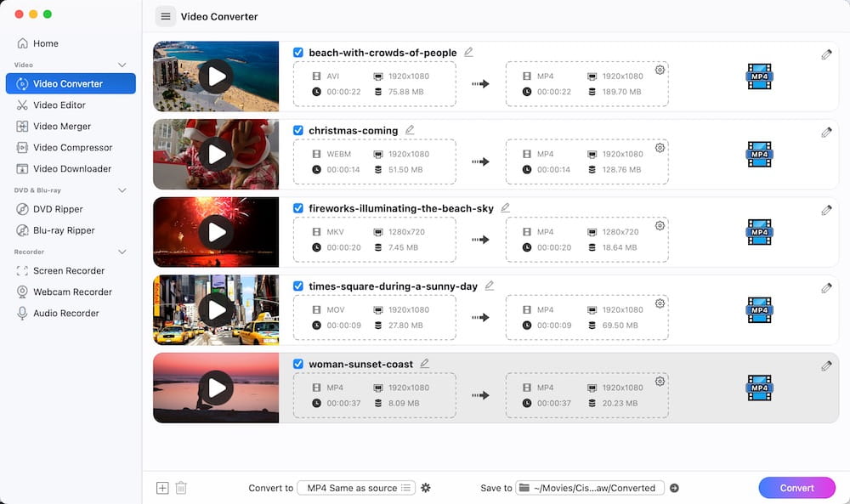This screenshot has height=504, width=850.
Task: Select DVD Ripper in the sidebar
Action: point(58,209)
